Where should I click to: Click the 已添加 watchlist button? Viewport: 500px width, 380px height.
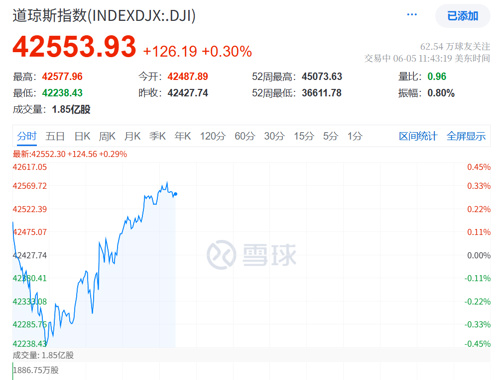462,16
